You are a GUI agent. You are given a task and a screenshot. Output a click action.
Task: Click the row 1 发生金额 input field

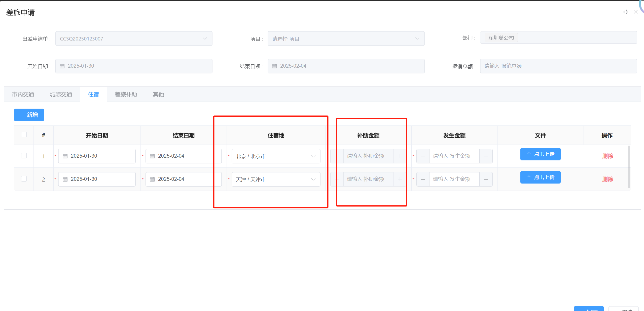click(x=454, y=156)
